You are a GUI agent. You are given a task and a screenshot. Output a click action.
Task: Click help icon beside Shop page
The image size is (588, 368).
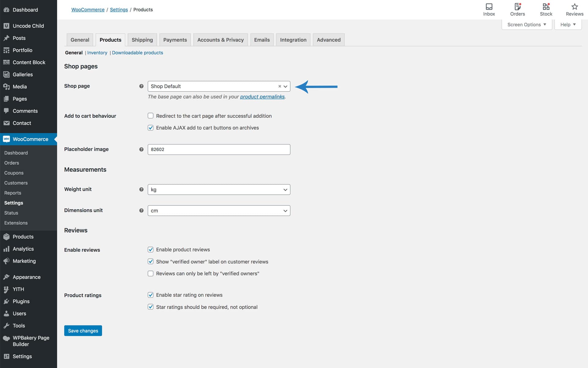click(x=141, y=86)
